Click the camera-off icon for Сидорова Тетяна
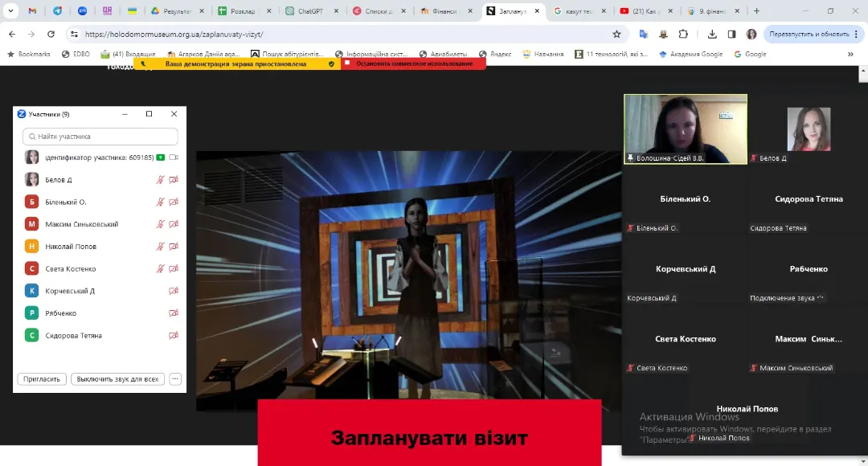Viewport: 868px width, 466px height. pyautogui.click(x=174, y=336)
